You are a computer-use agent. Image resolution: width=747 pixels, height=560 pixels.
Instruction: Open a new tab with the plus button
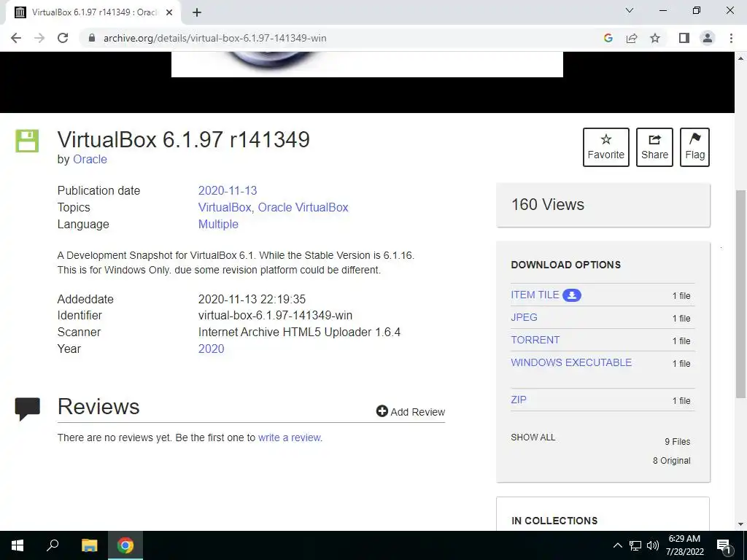pyautogui.click(x=197, y=12)
